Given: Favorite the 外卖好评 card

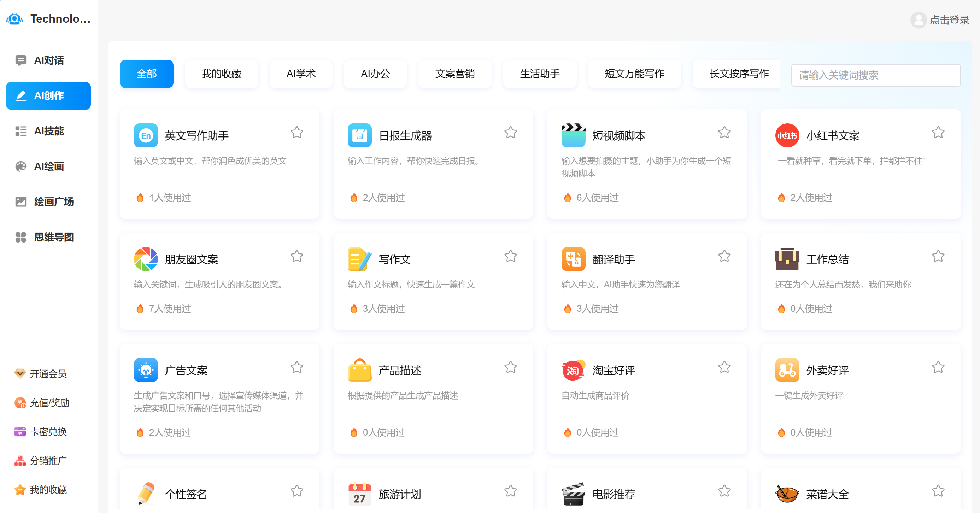Looking at the screenshot, I should (938, 367).
